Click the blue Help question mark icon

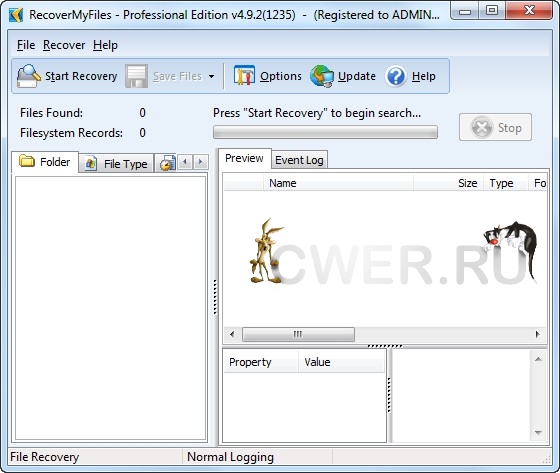point(396,76)
